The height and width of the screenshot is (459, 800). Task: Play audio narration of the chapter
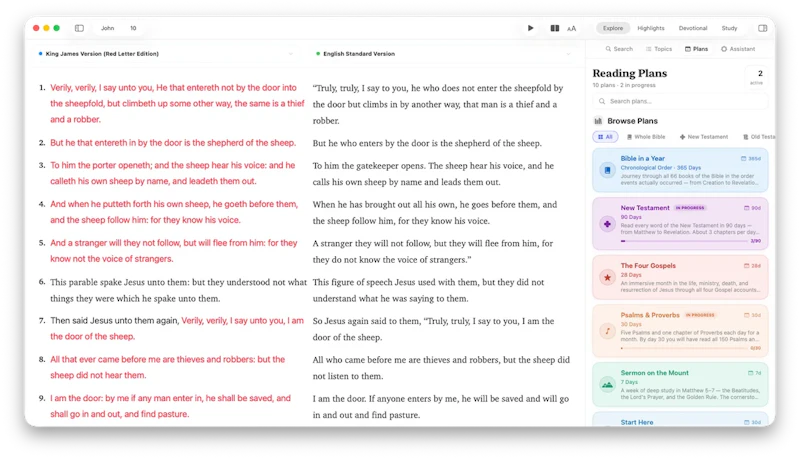531,28
